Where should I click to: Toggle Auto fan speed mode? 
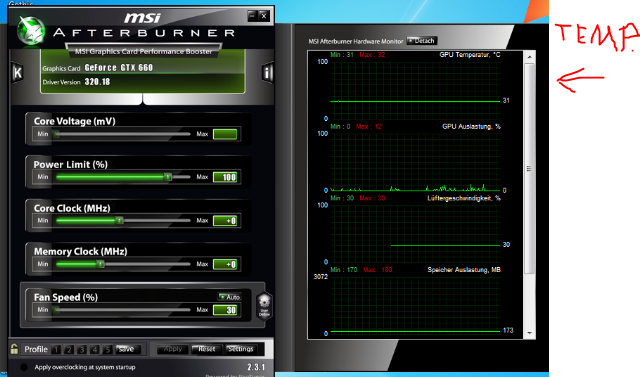pyautogui.click(x=229, y=297)
